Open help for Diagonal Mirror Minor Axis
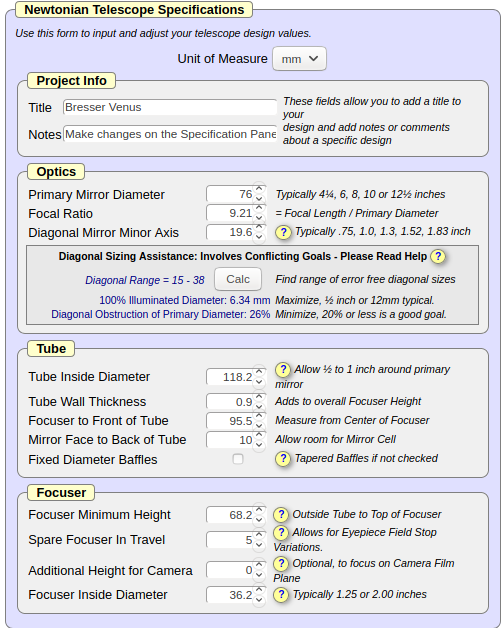501x628 pixels. [x=283, y=232]
